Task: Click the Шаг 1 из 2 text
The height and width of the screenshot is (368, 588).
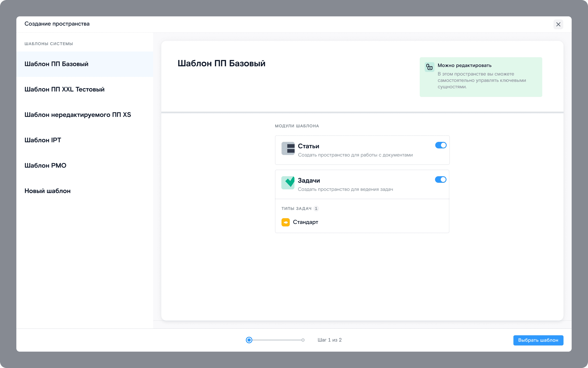Action: [x=330, y=340]
